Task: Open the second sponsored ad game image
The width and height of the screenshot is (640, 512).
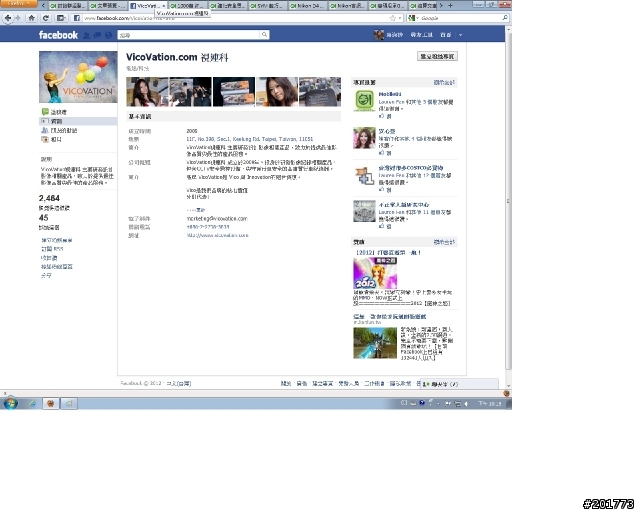Action: tap(375, 343)
